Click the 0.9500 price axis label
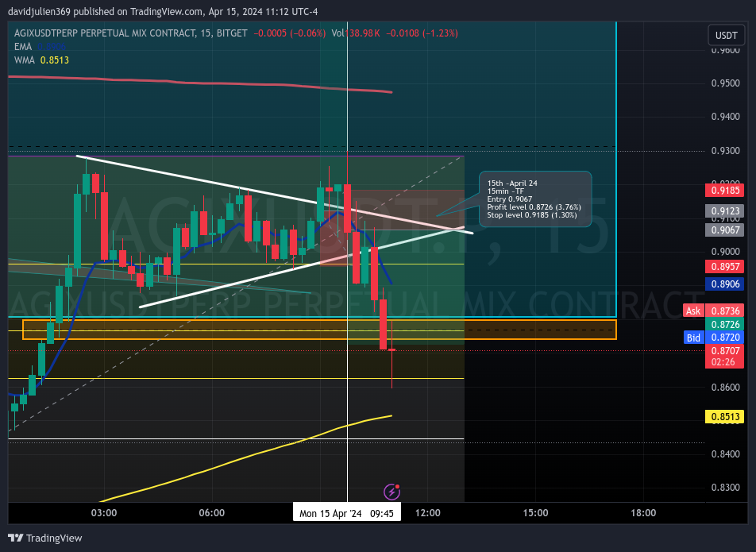 726,83
